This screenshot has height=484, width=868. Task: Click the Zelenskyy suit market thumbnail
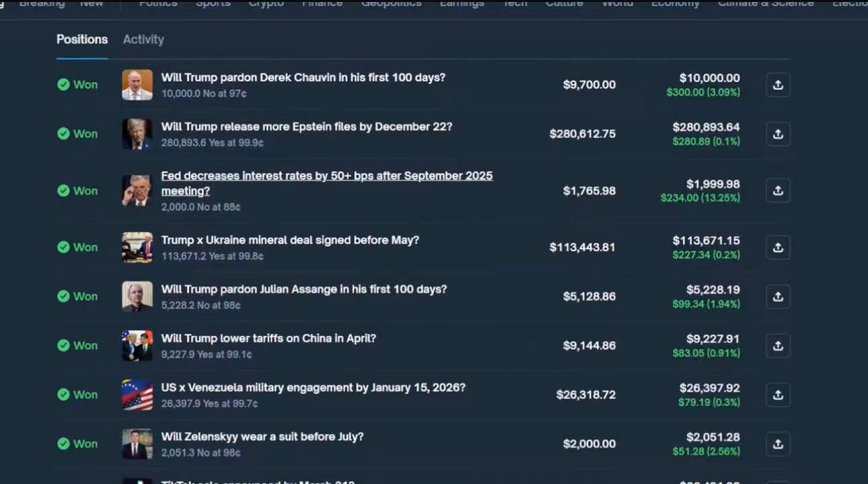pos(137,444)
